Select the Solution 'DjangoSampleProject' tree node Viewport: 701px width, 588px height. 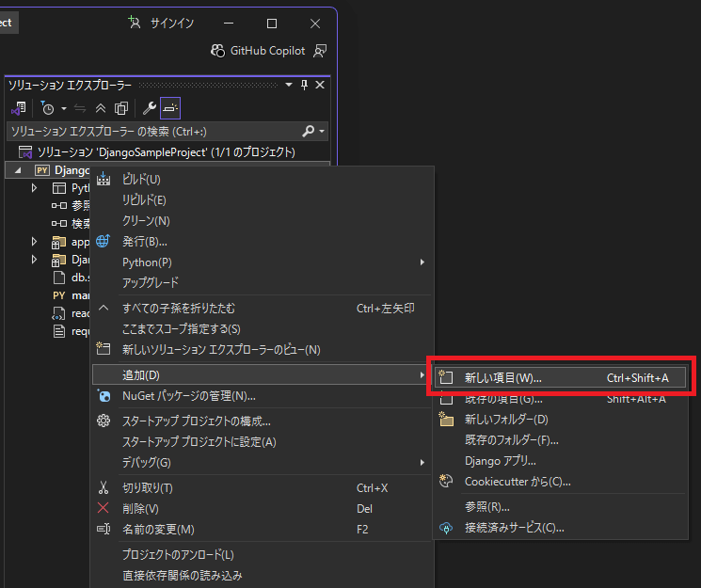(x=166, y=151)
